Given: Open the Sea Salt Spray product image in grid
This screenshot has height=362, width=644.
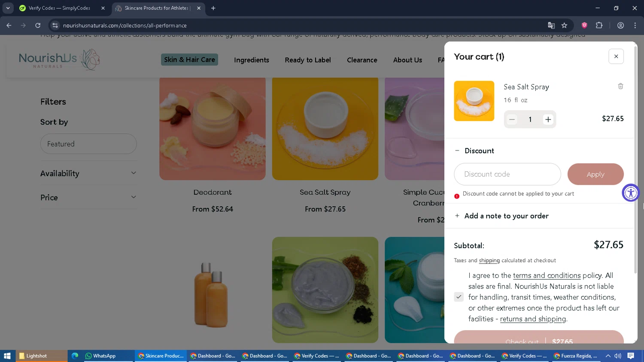Looking at the screenshot, I should pos(325,129).
